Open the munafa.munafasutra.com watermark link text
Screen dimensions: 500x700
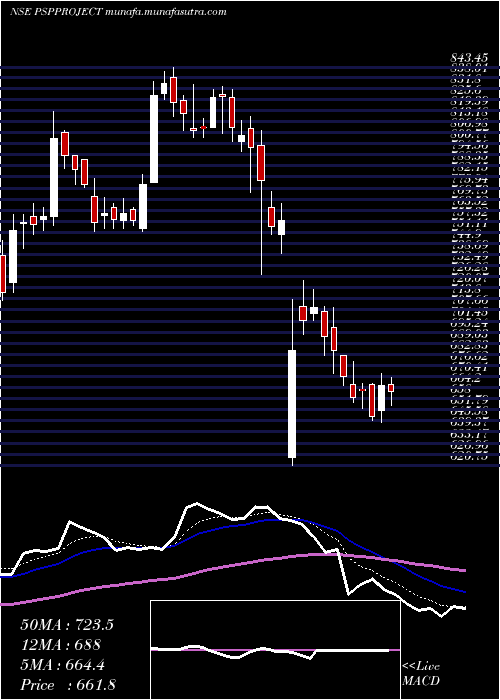167,12
